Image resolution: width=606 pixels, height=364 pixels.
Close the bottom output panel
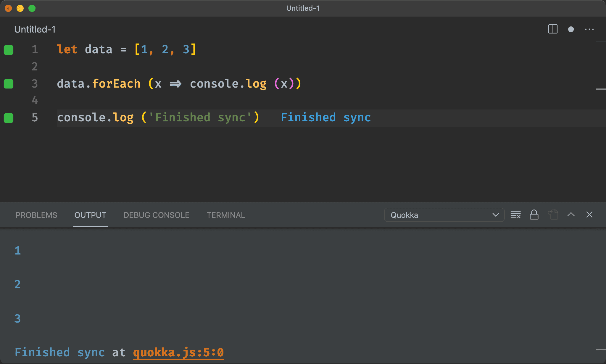click(x=589, y=215)
